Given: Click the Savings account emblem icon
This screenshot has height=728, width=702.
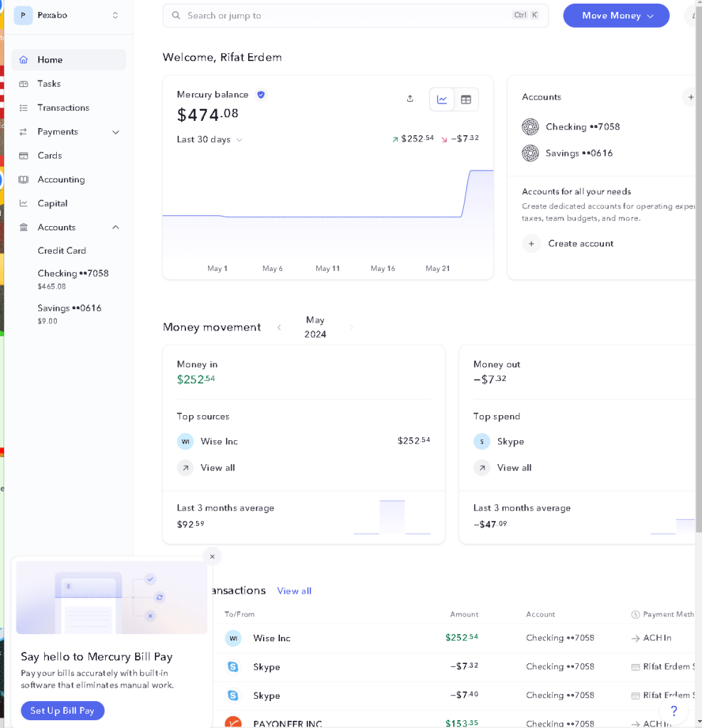Looking at the screenshot, I should 530,154.
